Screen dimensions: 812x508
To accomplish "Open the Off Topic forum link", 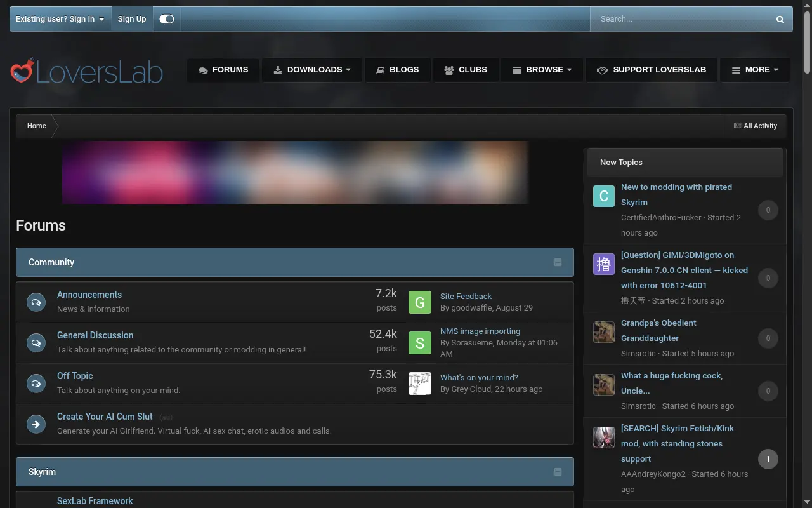I will click(75, 376).
